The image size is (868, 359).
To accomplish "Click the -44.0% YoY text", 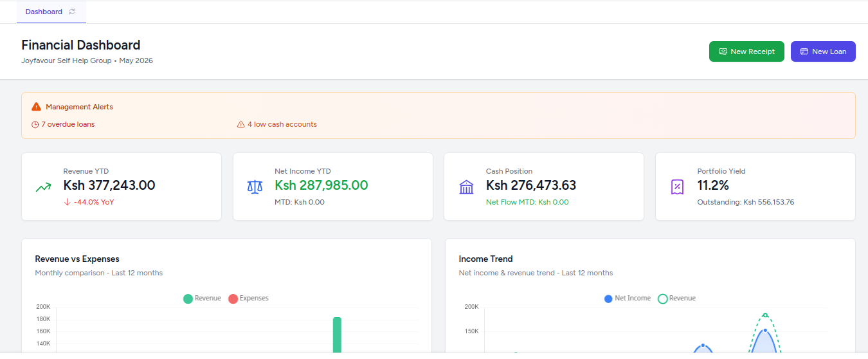I will pyautogui.click(x=94, y=202).
